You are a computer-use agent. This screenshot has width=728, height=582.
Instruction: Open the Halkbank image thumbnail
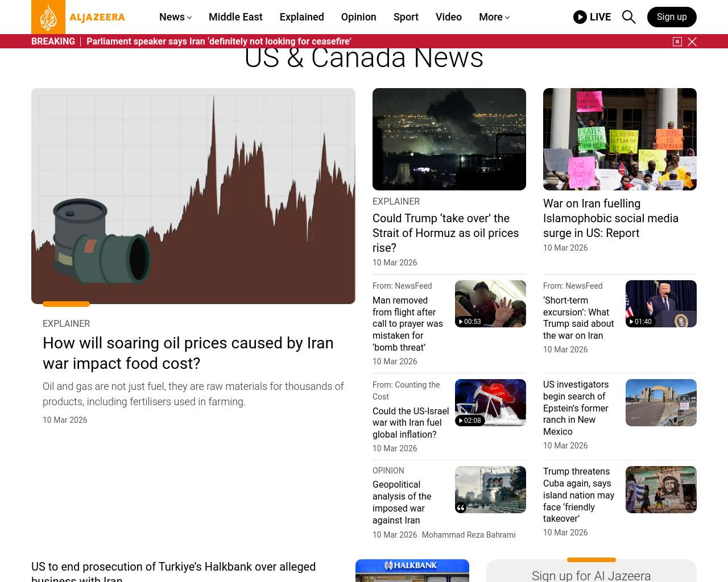pyautogui.click(x=412, y=571)
